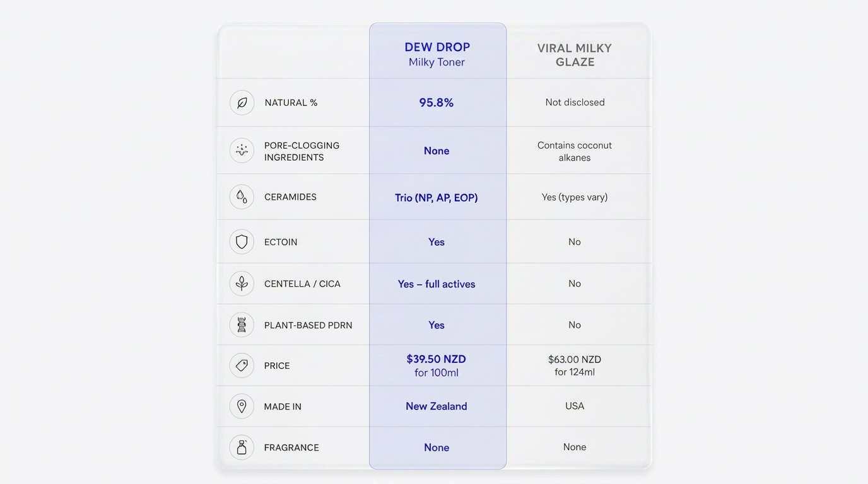Select the Dew Drop Milky Toner column header
The image size is (868, 484).
click(437, 54)
